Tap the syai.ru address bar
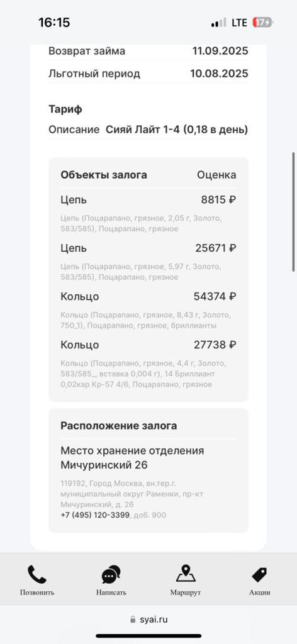 (x=148, y=619)
